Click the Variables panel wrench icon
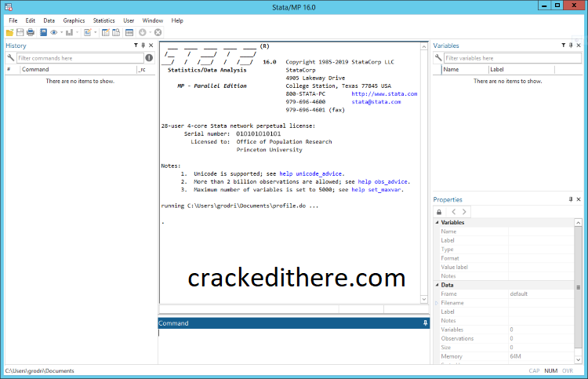 [x=438, y=58]
